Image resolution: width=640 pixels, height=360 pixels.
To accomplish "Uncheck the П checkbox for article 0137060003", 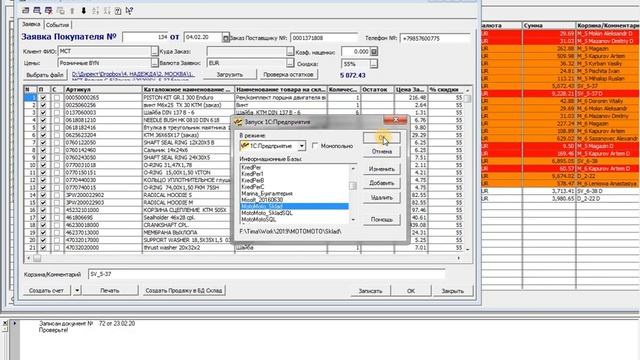I will click(x=43, y=113).
